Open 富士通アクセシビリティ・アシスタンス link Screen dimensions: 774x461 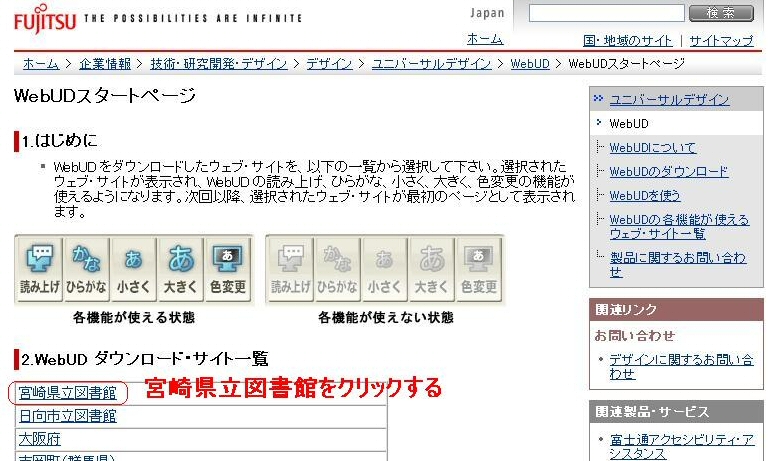coord(682,447)
